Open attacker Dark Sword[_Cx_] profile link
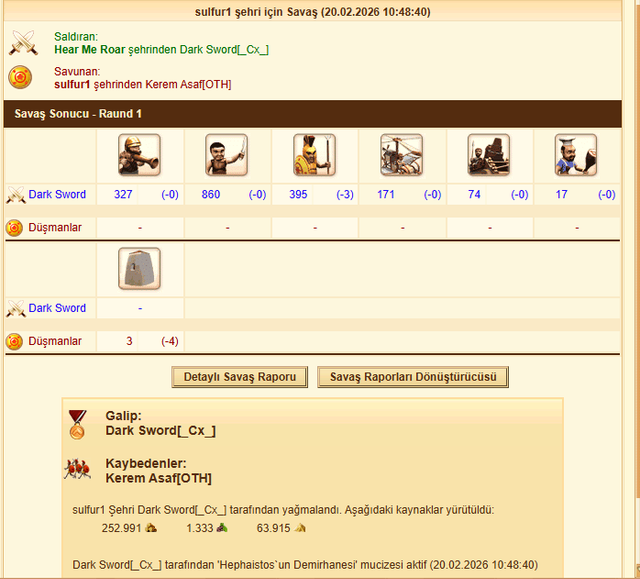Screen dimensions: 640x579 (224, 50)
